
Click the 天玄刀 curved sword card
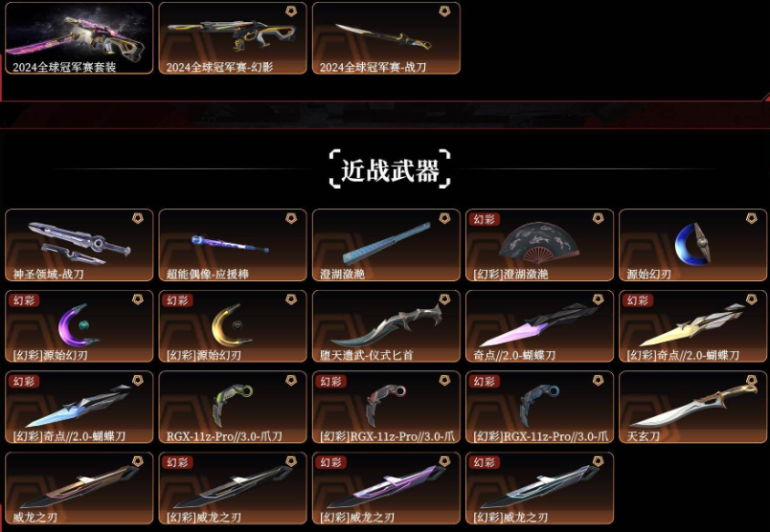coord(692,408)
